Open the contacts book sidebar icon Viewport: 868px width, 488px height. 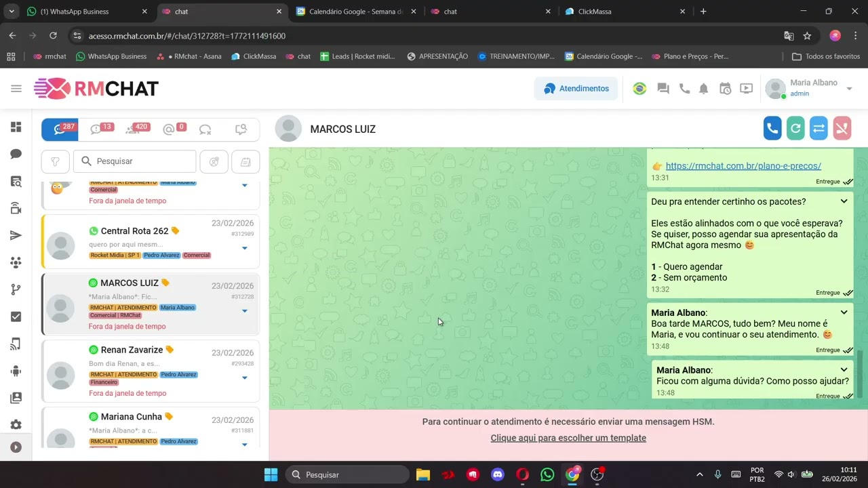tap(16, 398)
